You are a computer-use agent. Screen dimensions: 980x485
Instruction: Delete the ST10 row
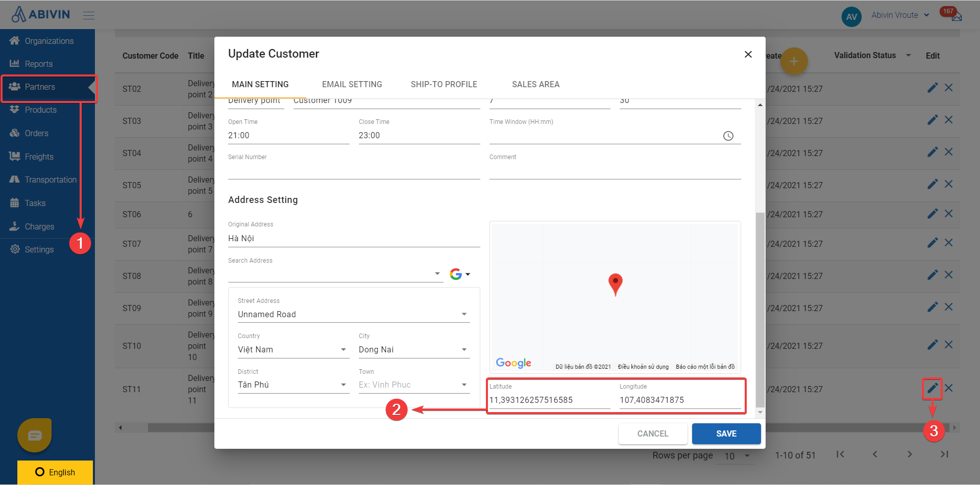(949, 345)
